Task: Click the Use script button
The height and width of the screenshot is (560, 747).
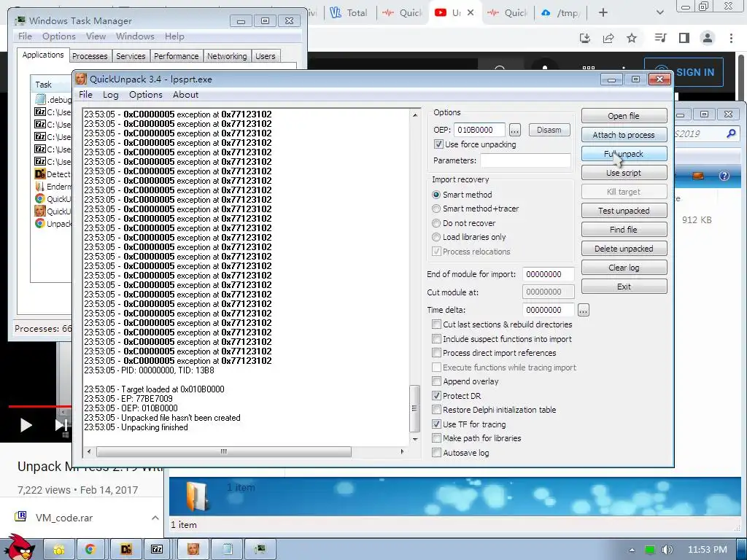Action: [x=624, y=173]
